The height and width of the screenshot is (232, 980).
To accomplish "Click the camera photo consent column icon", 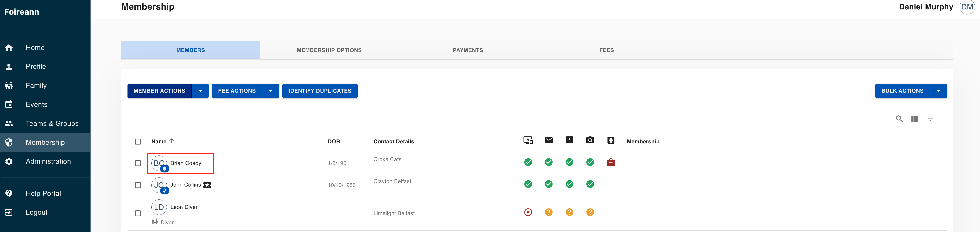I will [590, 140].
